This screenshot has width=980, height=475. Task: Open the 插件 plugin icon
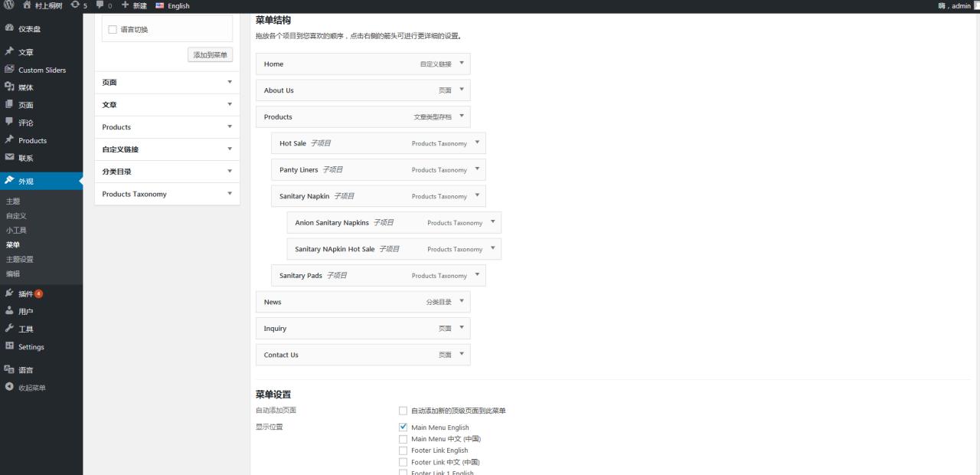coord(9,293)
